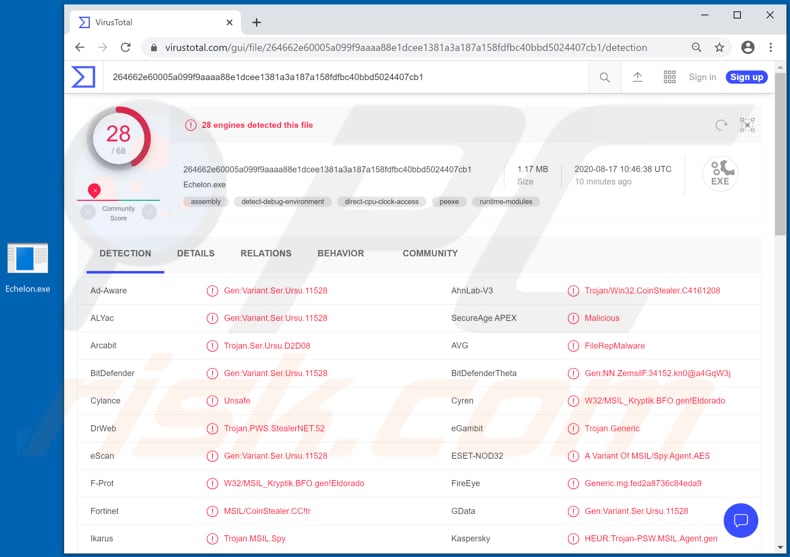Screen dimensions: 790x557
Task: Click the search magnifier icon in VirusTotal header
Action: 605,77
